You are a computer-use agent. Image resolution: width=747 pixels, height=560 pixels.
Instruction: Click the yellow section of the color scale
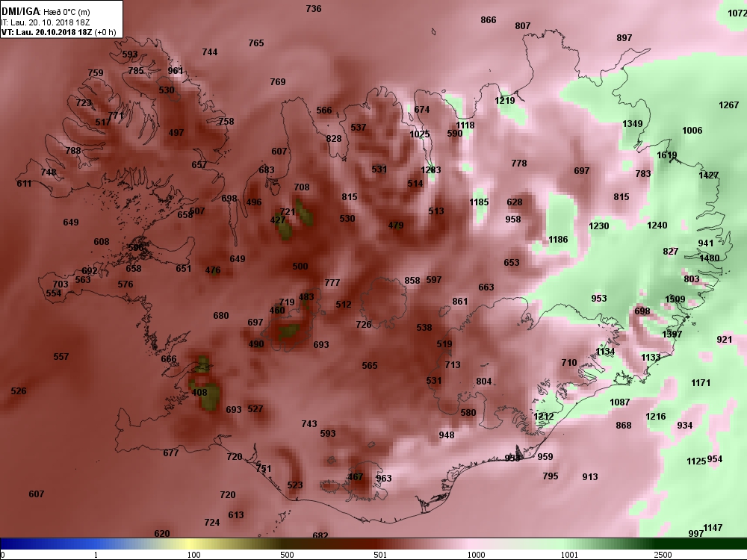click(190, 544)
